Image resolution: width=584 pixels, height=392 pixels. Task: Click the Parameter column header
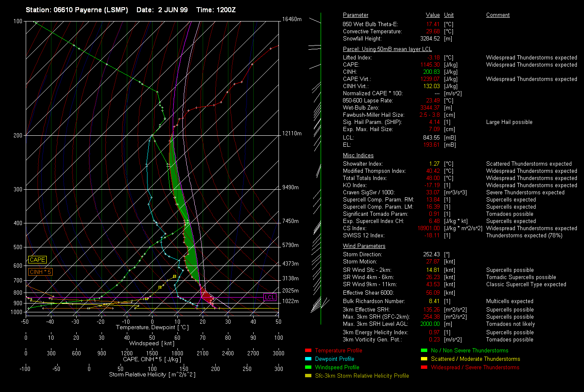(355, 15)
